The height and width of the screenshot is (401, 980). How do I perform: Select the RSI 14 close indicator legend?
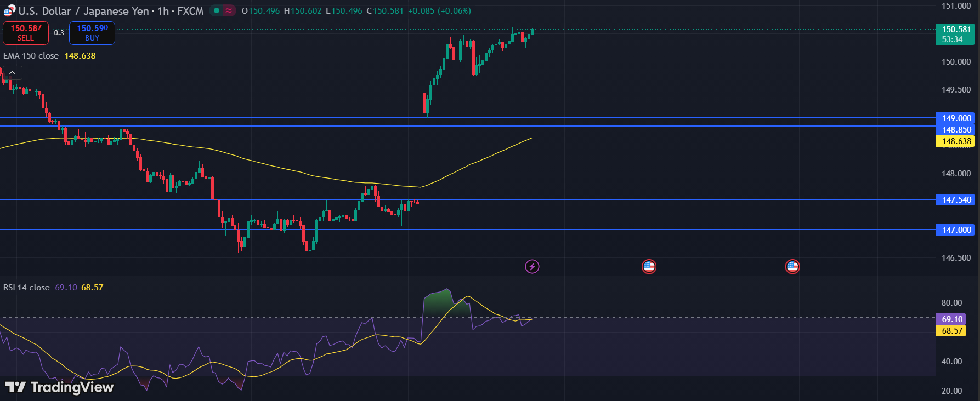26,288
